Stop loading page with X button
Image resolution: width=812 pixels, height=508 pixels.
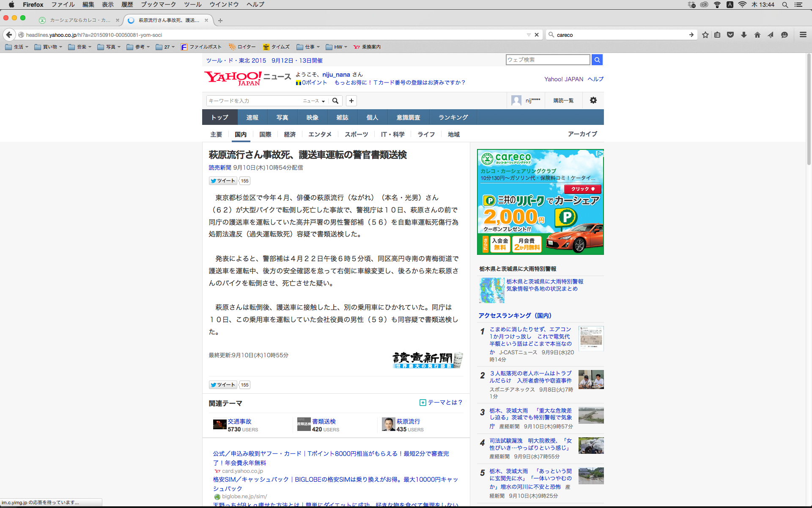(537, 35)
